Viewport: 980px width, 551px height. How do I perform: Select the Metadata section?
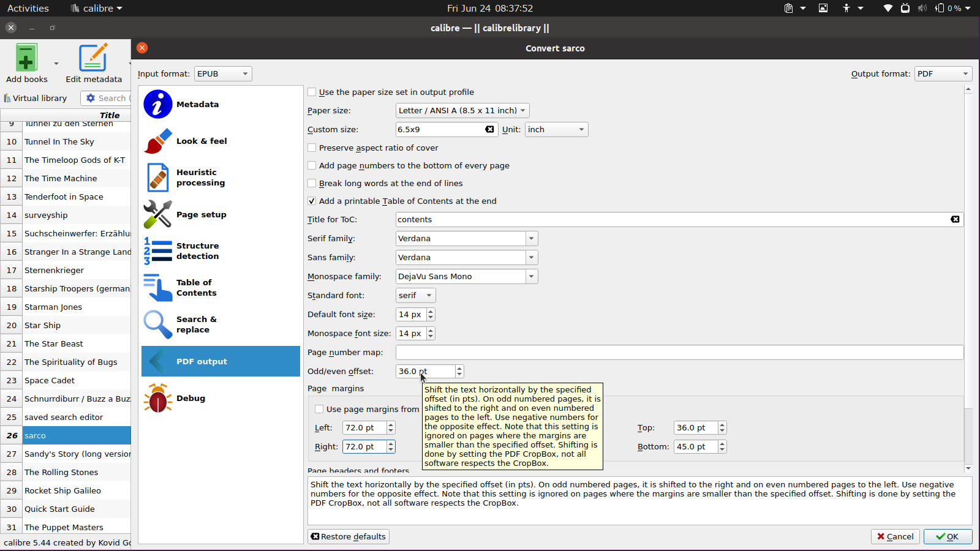[221, 104]
